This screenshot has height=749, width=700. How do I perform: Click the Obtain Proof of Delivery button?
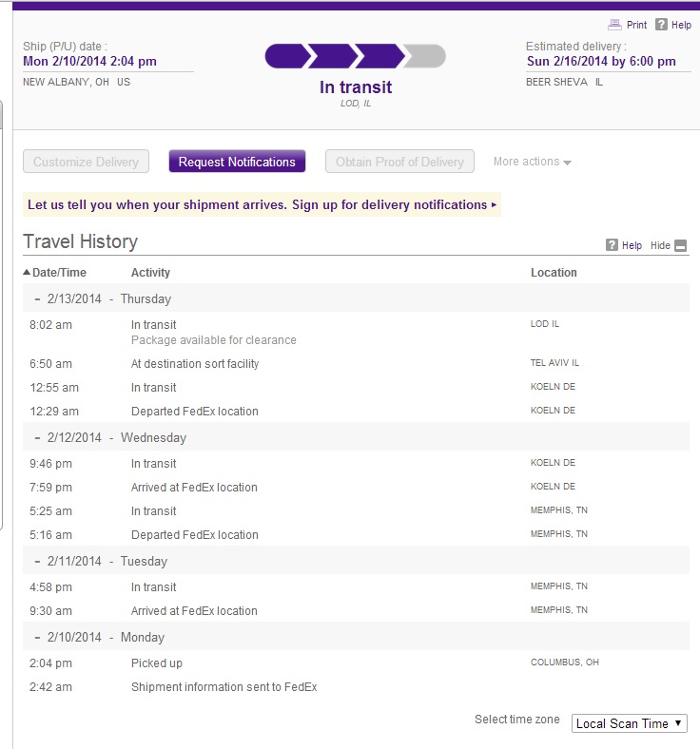399,162
